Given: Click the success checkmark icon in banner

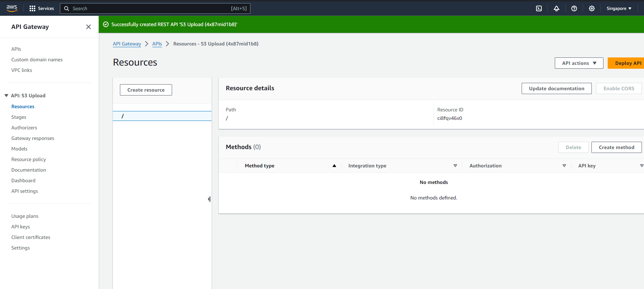Looking at the screenshot, I should point(106,24).
